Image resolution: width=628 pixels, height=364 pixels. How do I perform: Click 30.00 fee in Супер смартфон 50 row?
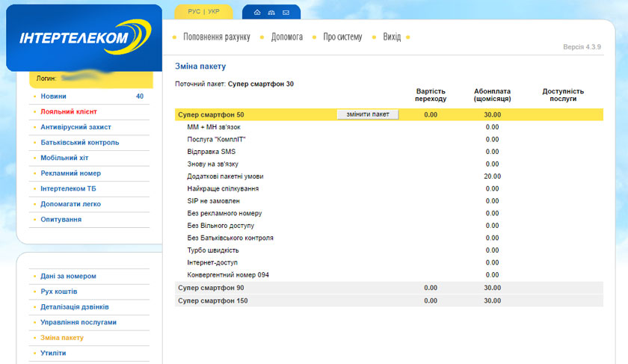[492, 114]
